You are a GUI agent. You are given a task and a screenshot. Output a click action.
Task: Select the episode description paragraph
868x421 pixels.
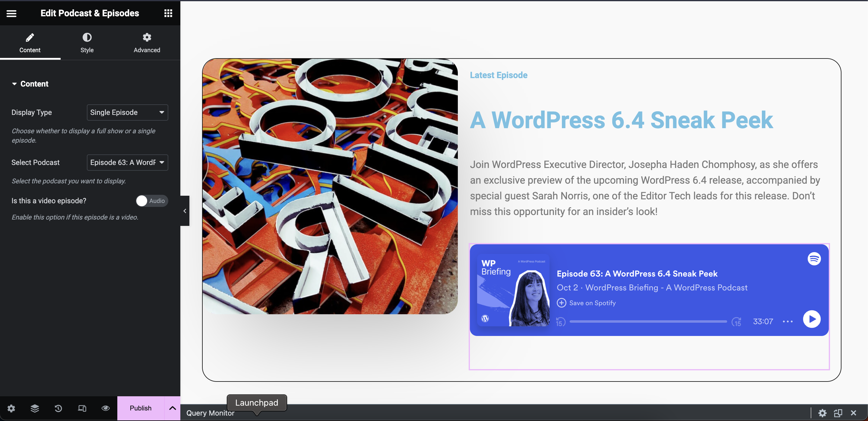point(645,188)
